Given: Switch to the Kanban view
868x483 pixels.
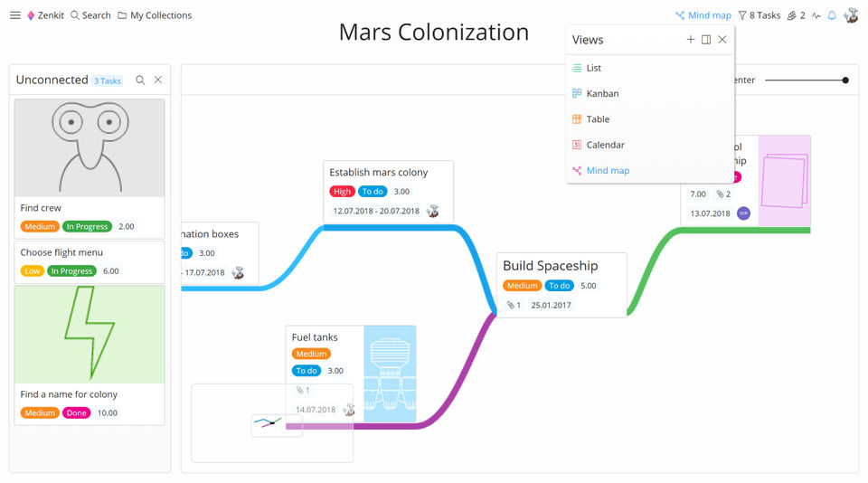Looking at the screenshot, I should (x=602, y=93).
